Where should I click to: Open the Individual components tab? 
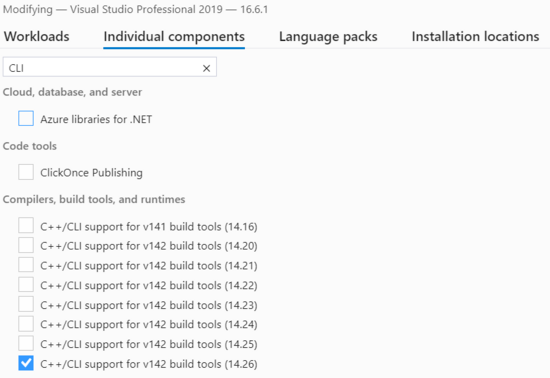point(174,36)
